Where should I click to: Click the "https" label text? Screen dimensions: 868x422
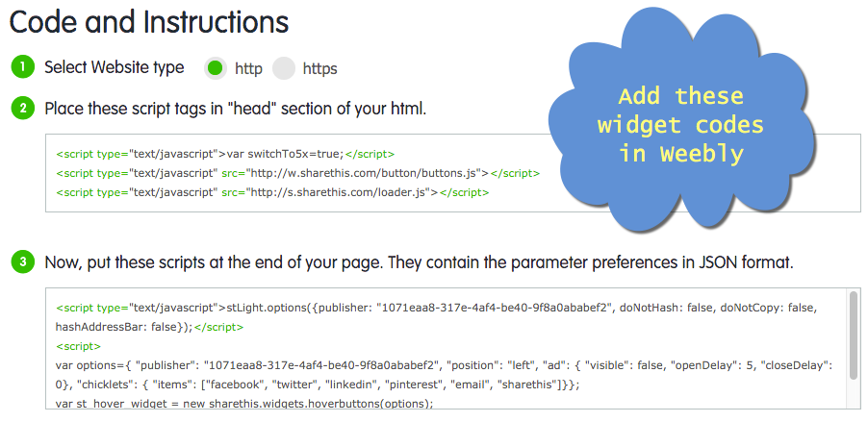pyautogui.click(x=319, y=69)
